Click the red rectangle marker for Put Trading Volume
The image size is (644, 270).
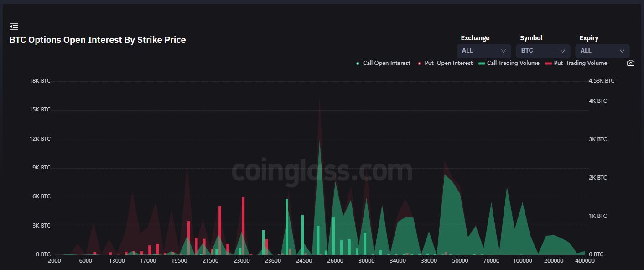point(548,64)
